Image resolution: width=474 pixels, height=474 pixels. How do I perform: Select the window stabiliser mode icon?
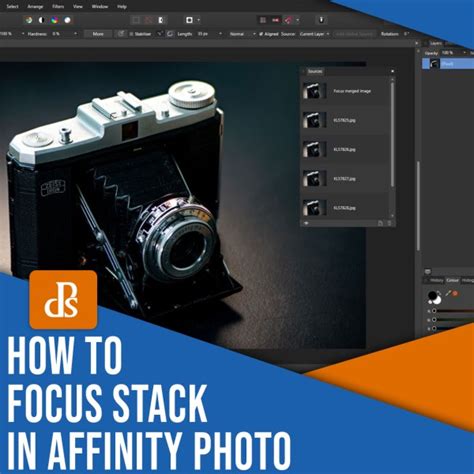170,34
